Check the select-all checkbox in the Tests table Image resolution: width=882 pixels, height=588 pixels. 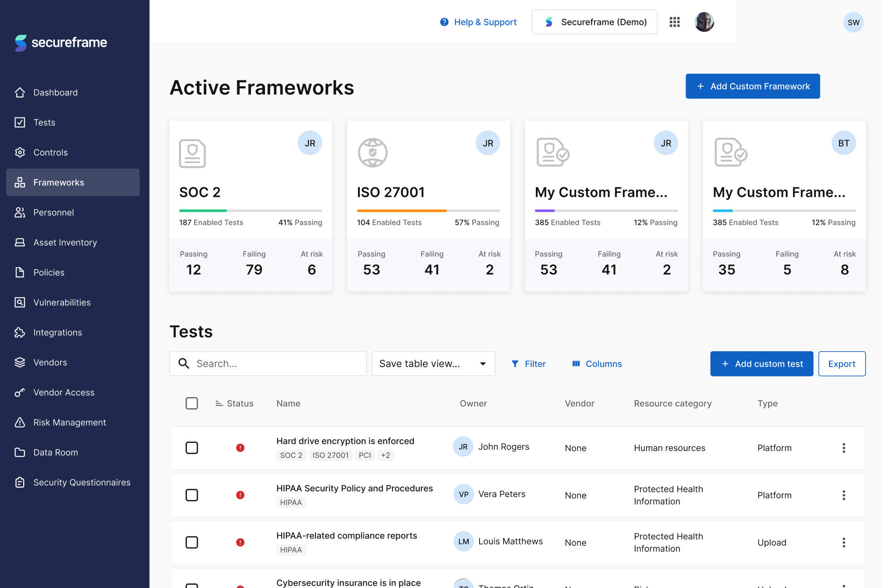point(192,403)
